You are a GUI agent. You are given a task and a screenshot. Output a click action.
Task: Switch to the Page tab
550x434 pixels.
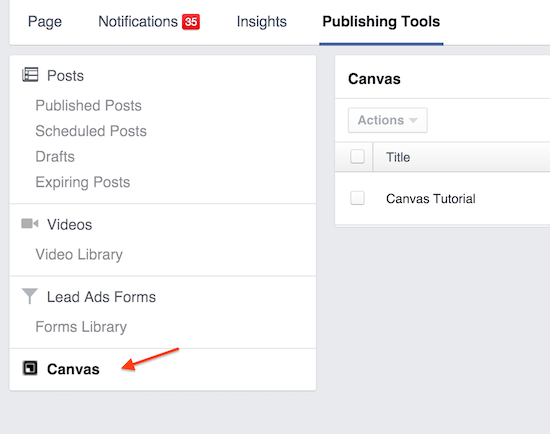[x=45, y=22]
